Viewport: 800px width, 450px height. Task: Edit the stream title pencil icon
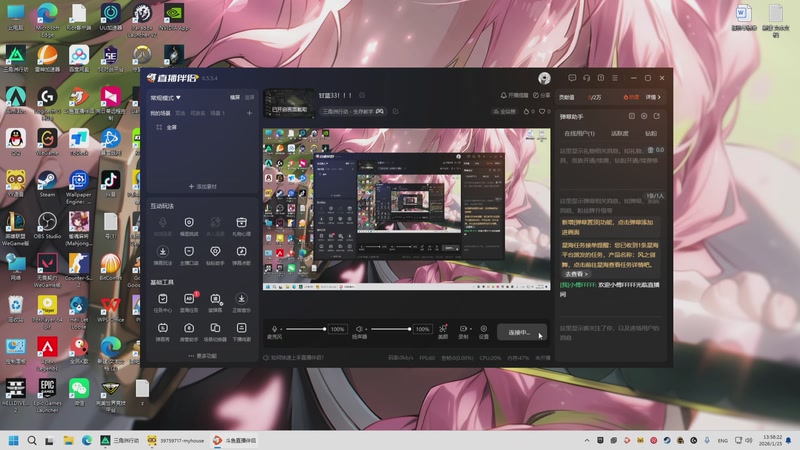coord(362,95)
